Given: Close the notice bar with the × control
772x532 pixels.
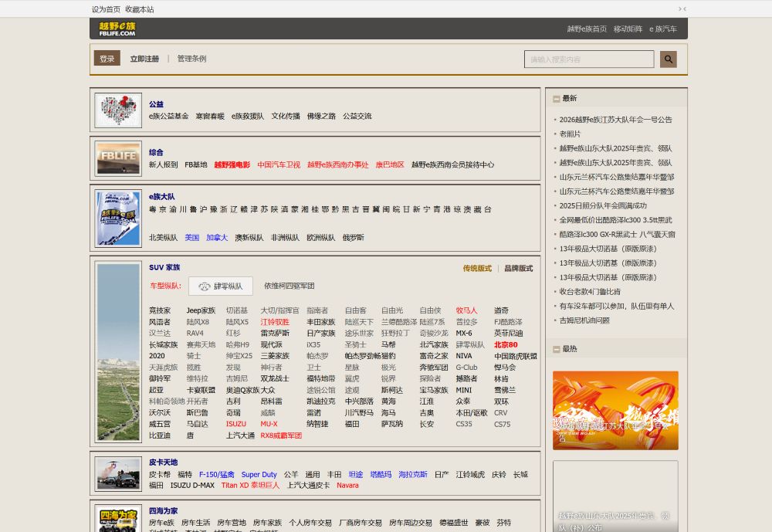Looking at the screenshot, I should [682, 8].
